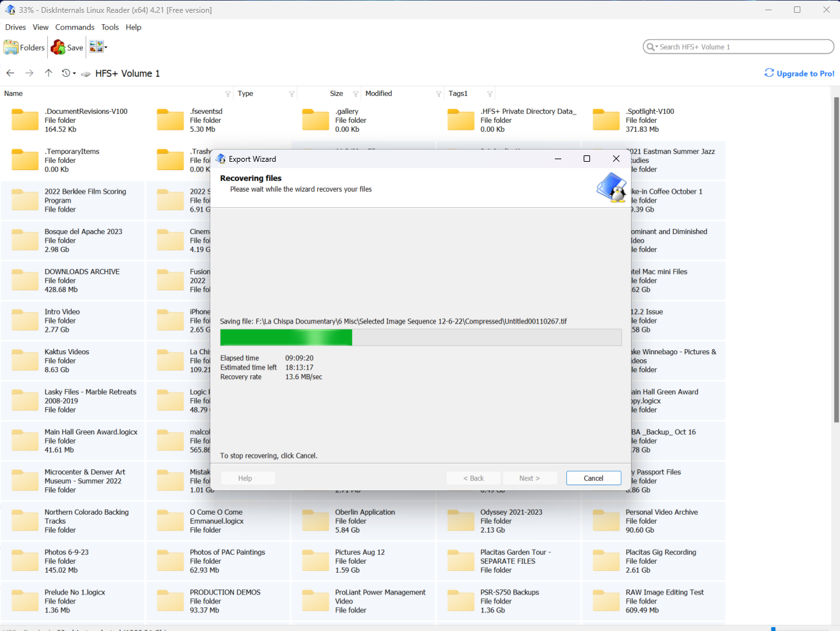The width and height of the screenshot is (840, 631).
Task: Go back with the left arrow
Action: (x=10, y=73)
